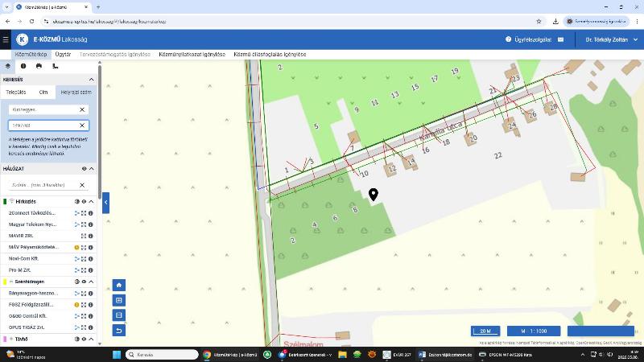Open the Ügytár tab
The width and height of the screenshot is (644, 362).
pos(63,54)
